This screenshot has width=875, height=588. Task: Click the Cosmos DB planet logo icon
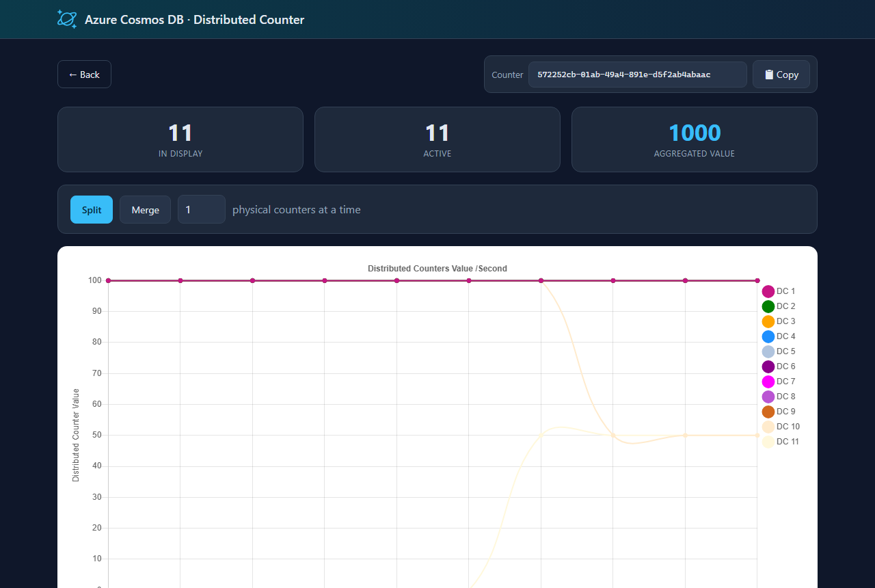(x=67, y=19)
